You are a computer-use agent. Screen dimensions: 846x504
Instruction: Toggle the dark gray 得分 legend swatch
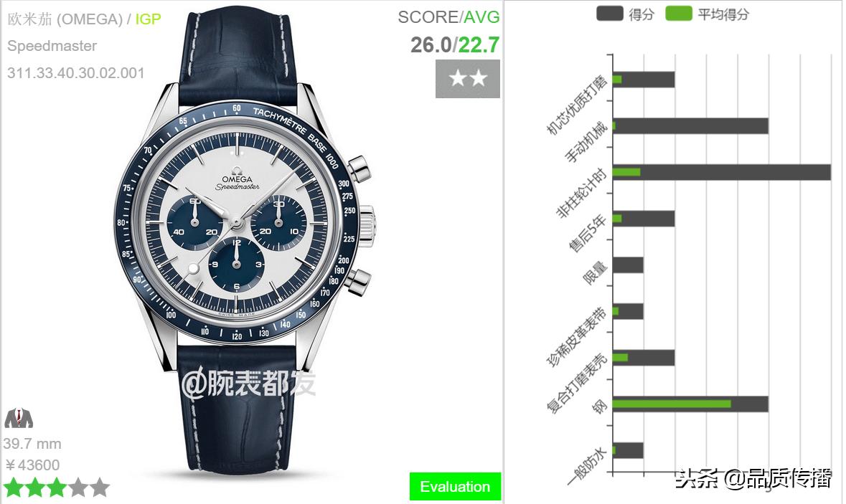(x=610, y=14)
